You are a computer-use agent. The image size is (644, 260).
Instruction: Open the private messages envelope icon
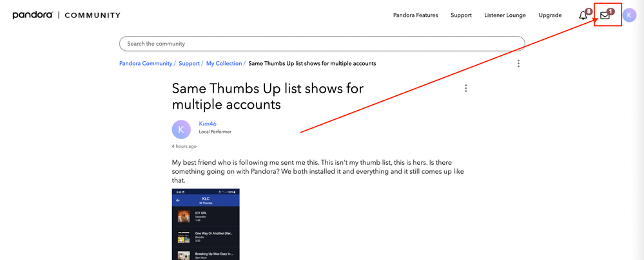(x=605, y=15)
